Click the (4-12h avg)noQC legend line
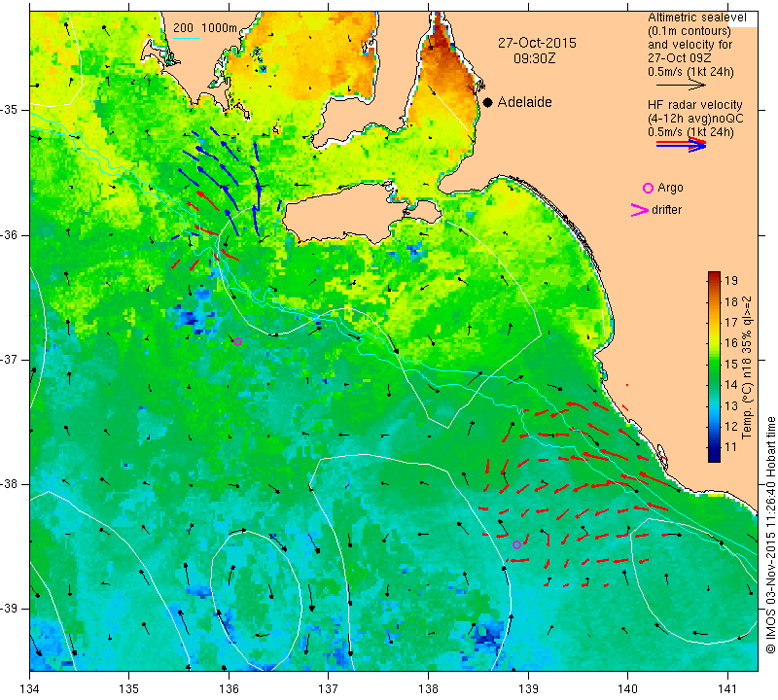The image size is (778, 700). tap(695, 118)
